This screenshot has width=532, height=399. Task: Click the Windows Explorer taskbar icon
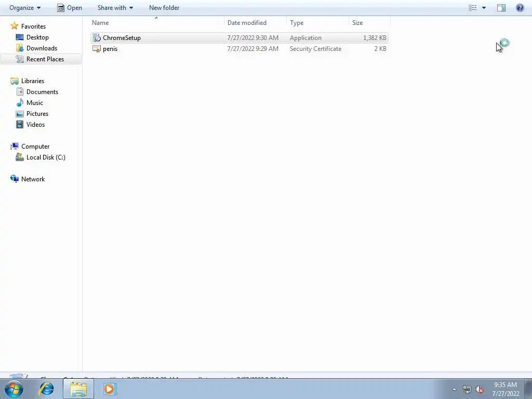point(78,389)
